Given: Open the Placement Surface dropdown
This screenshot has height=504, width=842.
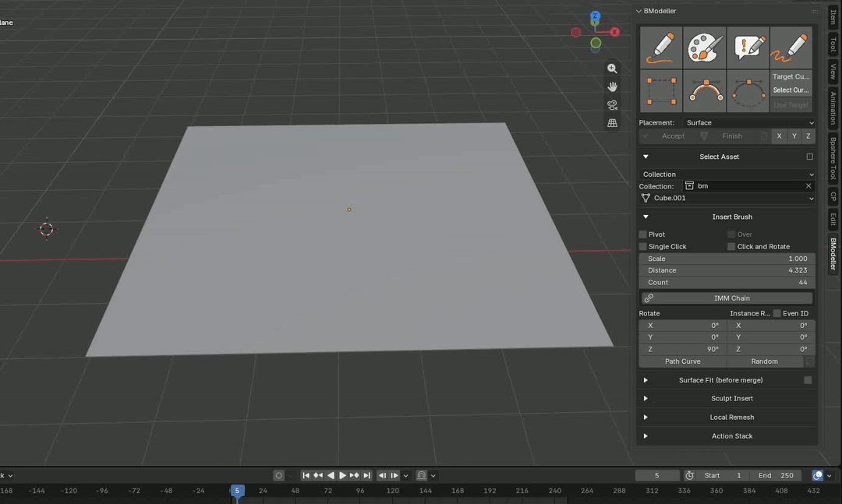Looking at the screenshot, I should 749,123.
